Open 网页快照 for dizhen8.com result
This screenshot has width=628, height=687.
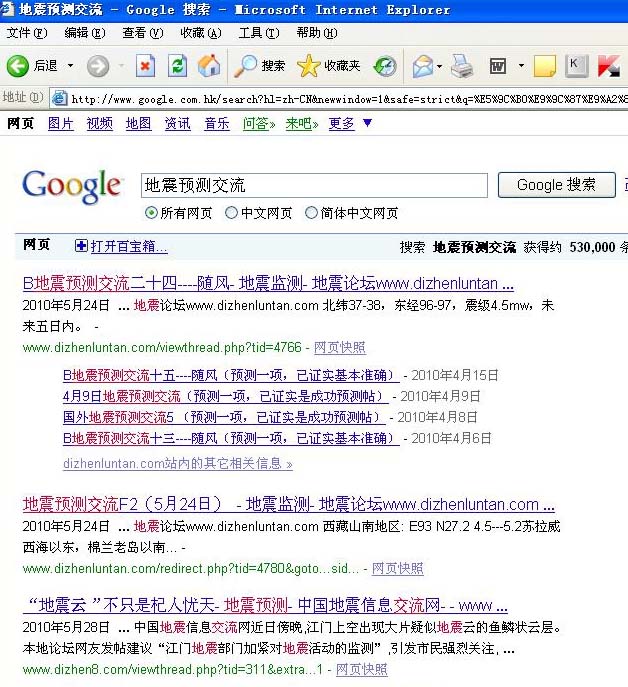click(362, 669)
